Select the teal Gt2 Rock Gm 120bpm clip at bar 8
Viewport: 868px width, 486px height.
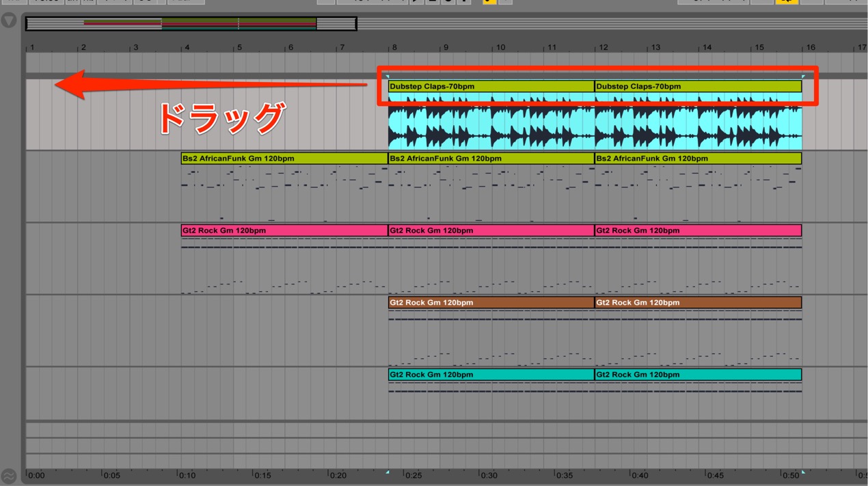tap(491, 375)
